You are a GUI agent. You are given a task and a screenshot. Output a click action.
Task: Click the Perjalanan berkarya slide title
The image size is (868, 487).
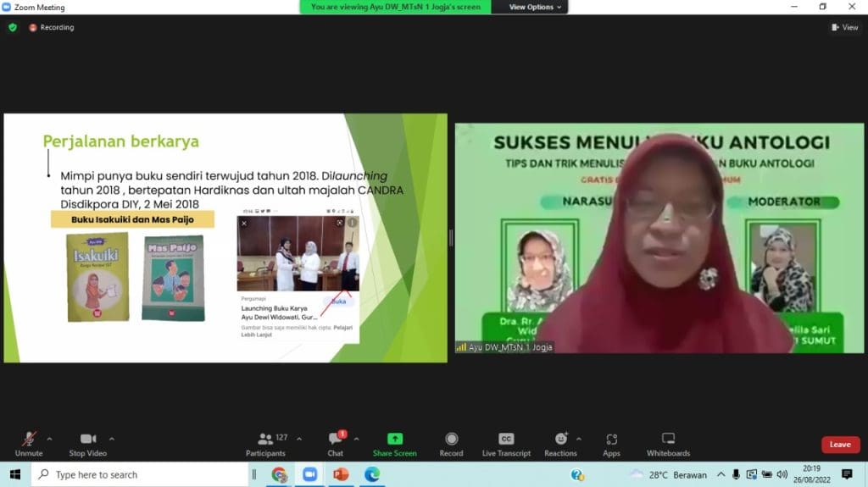pos(120,141)
